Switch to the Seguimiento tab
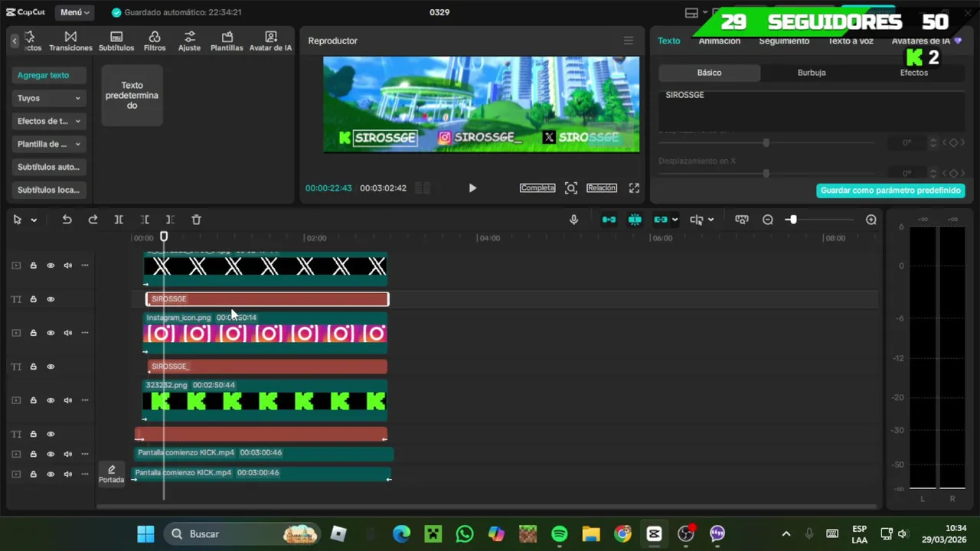980x551 pixels. pos(784,41)
